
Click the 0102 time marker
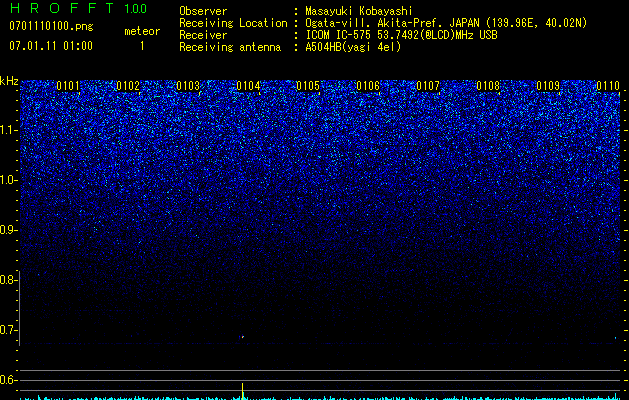(x=128, y=86)
